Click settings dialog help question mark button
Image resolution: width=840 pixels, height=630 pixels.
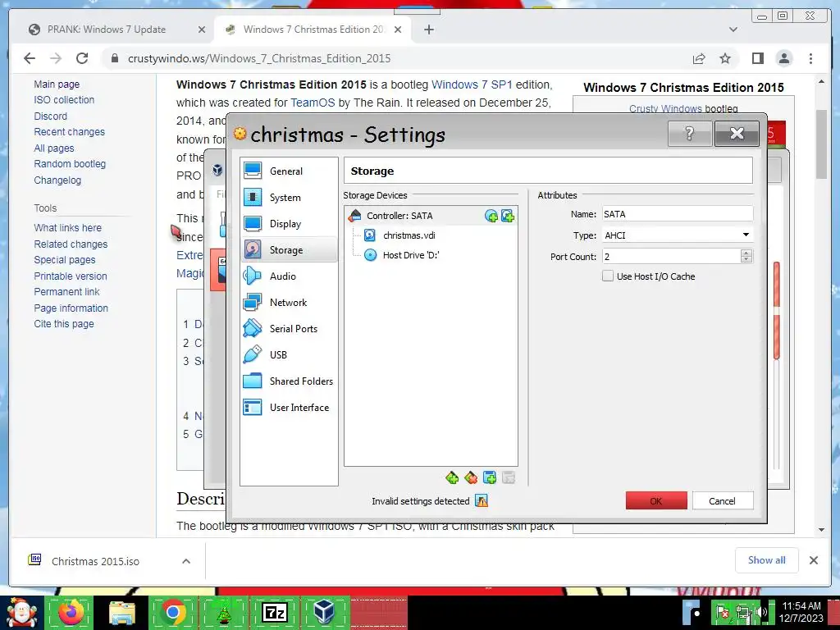point(689,134)
